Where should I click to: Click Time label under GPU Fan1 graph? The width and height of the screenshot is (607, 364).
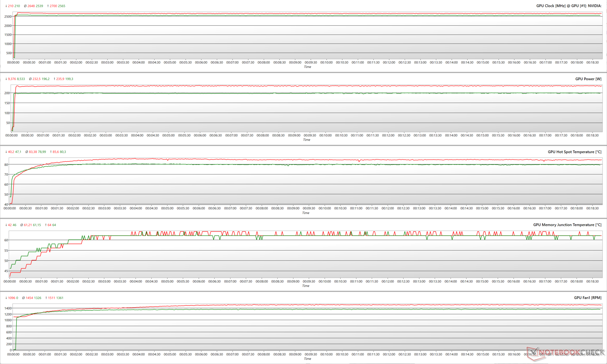(307, 359)
